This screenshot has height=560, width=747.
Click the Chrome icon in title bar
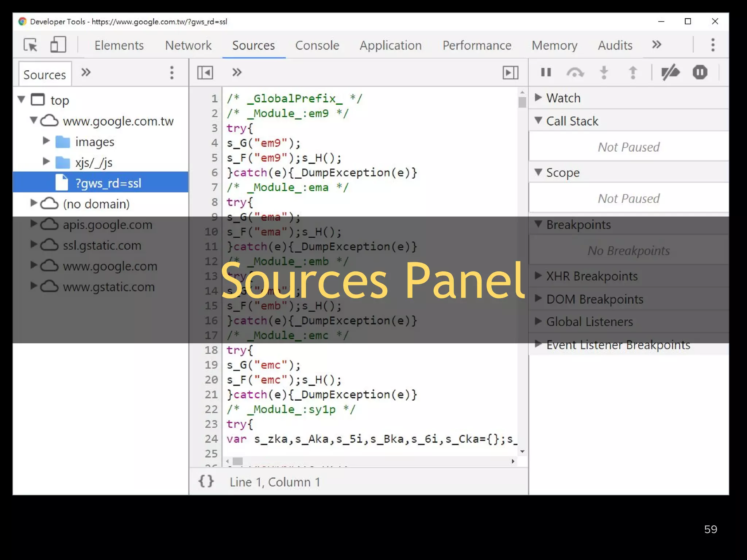click(x=23, y=22)
